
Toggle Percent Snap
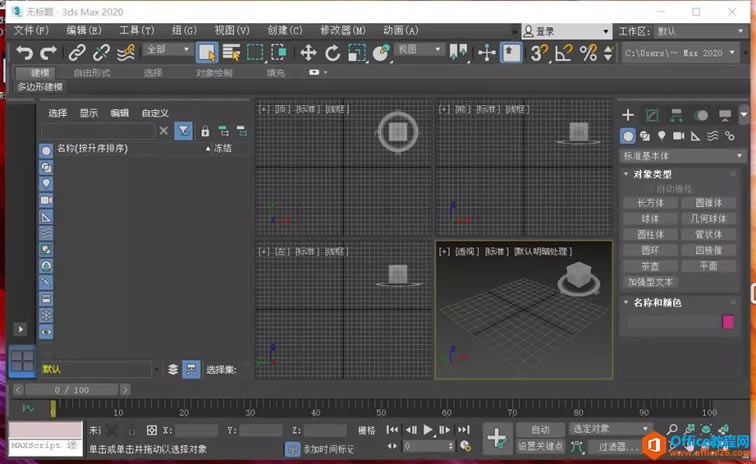tap(588, 52)
